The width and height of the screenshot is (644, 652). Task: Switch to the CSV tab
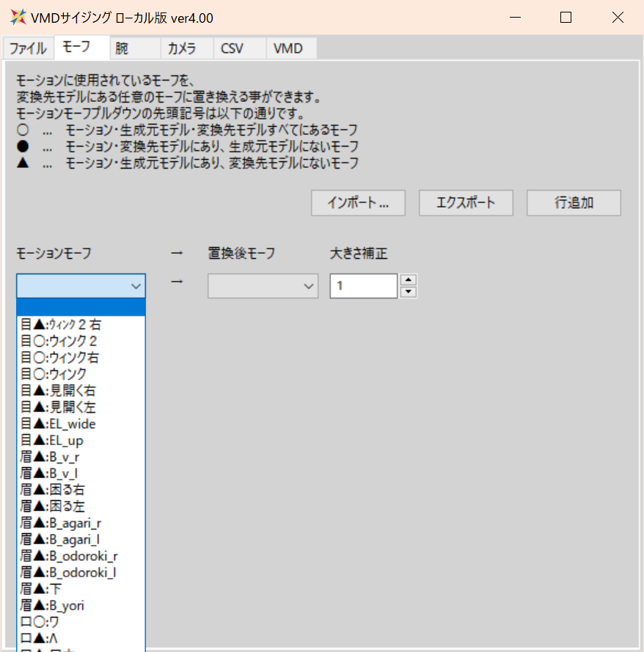click(x=240, y=48)
